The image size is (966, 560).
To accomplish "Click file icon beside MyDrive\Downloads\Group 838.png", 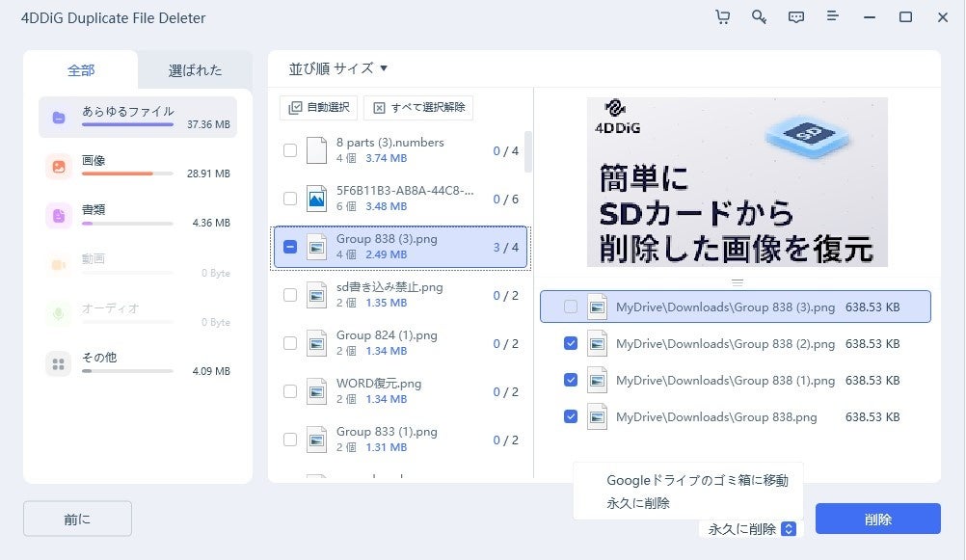I will (x=597, y=417).
